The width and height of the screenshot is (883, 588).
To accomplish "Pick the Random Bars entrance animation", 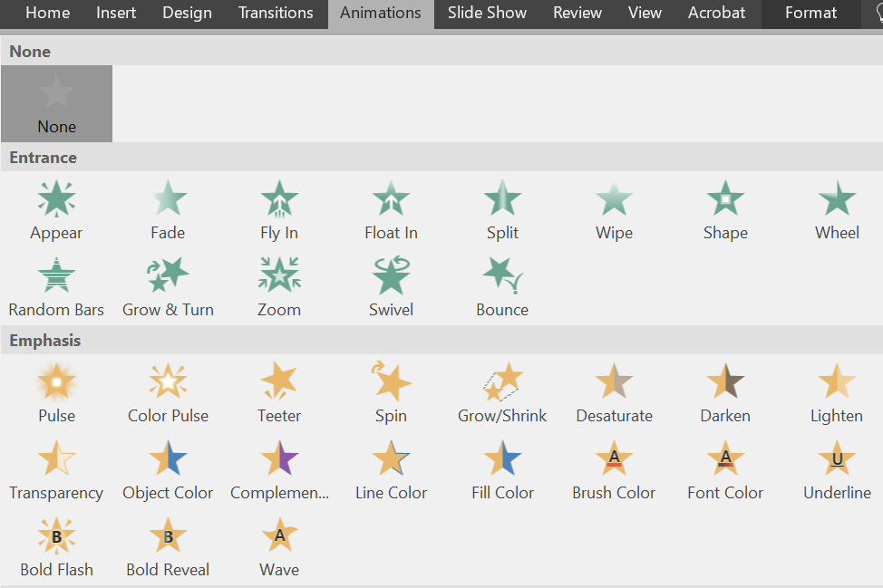I will point(56,287).
